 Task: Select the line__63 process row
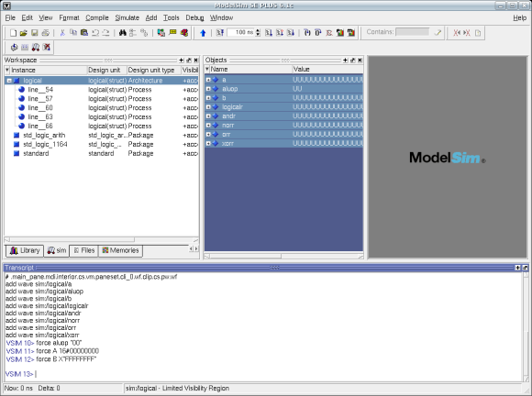click(101, 117)
